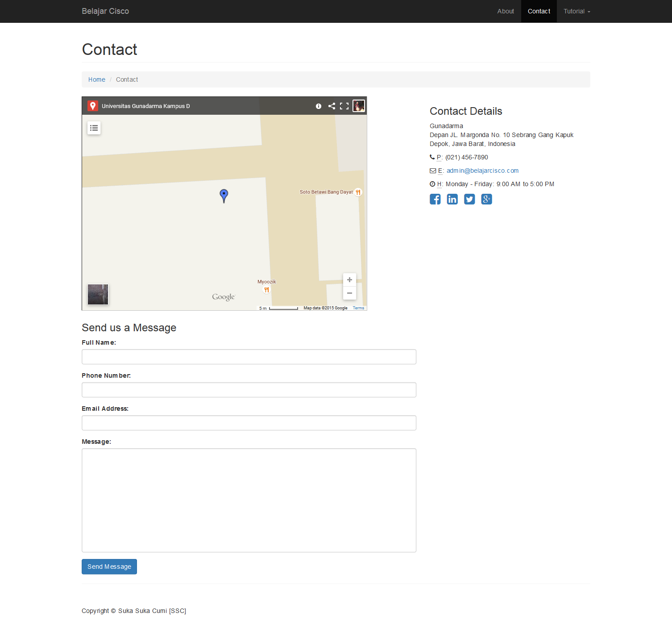Open the LinkedIn social icon
The height and width of the screenshot is (642, 672).
[x=452, y=199]
